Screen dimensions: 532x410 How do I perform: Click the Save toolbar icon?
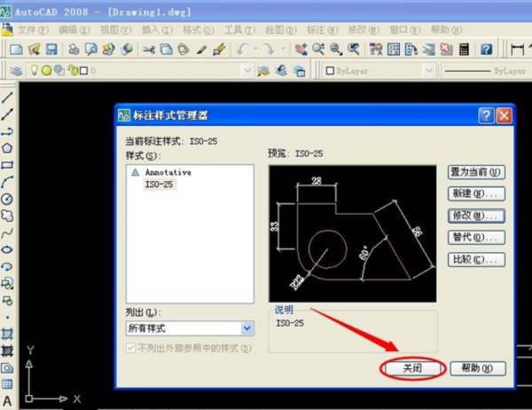tap(51, 50)
